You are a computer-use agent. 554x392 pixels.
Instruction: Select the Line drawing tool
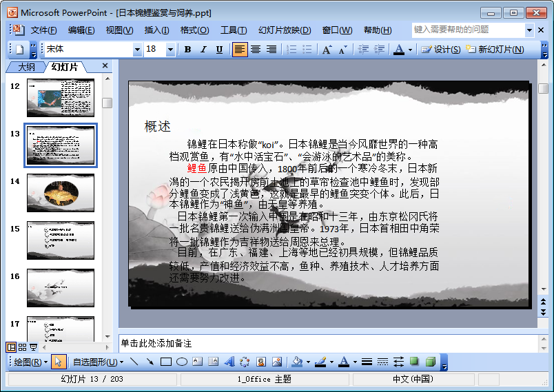pyautogui.click(x=134, y=362)
